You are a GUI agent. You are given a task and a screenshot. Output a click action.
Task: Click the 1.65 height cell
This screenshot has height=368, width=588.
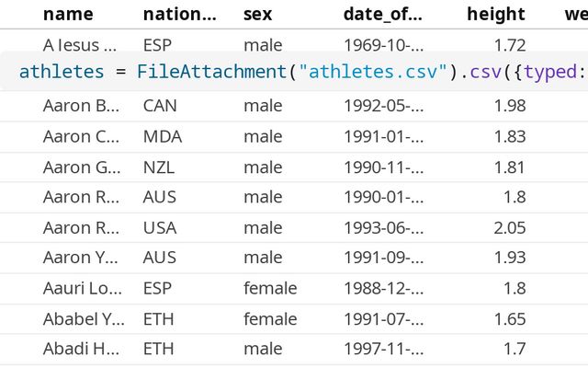508,319
